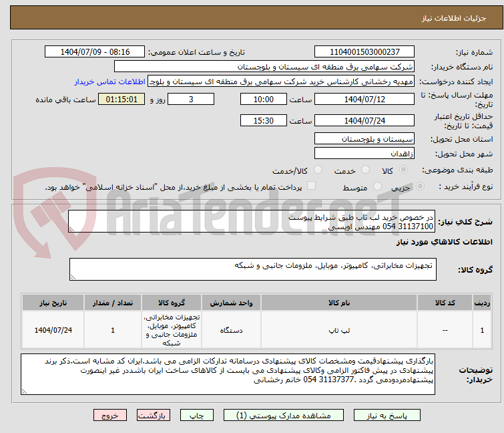Click the بازگشت back button
Viewport: 504px width, 433px height.
[154, 415]
